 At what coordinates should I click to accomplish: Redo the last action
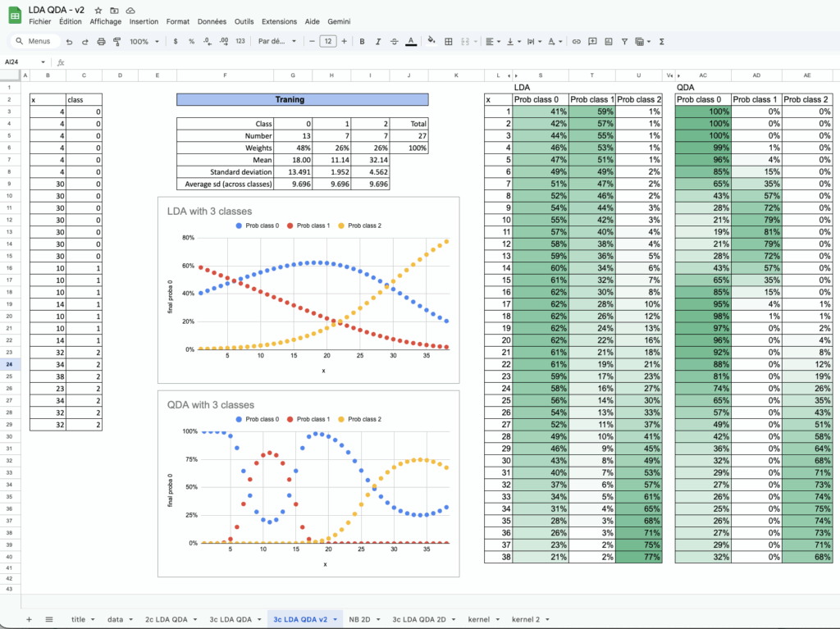pyautogui.click(x=84, y=41)
